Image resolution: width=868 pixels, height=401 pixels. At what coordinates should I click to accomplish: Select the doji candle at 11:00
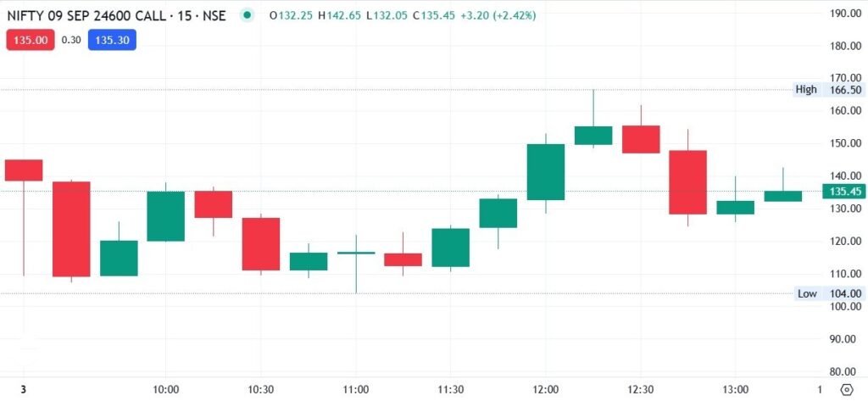click(356, 253)
